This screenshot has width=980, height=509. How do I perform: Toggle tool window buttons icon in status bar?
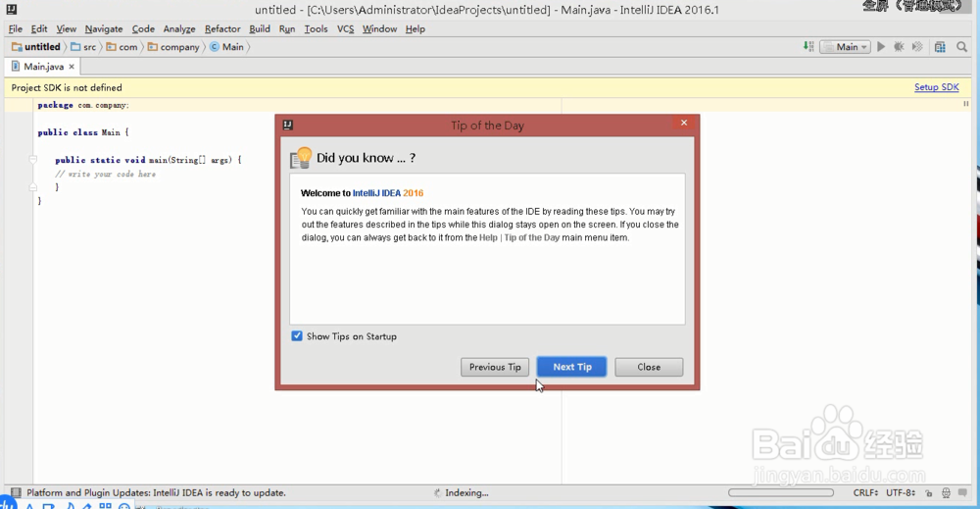click(16, 492)
